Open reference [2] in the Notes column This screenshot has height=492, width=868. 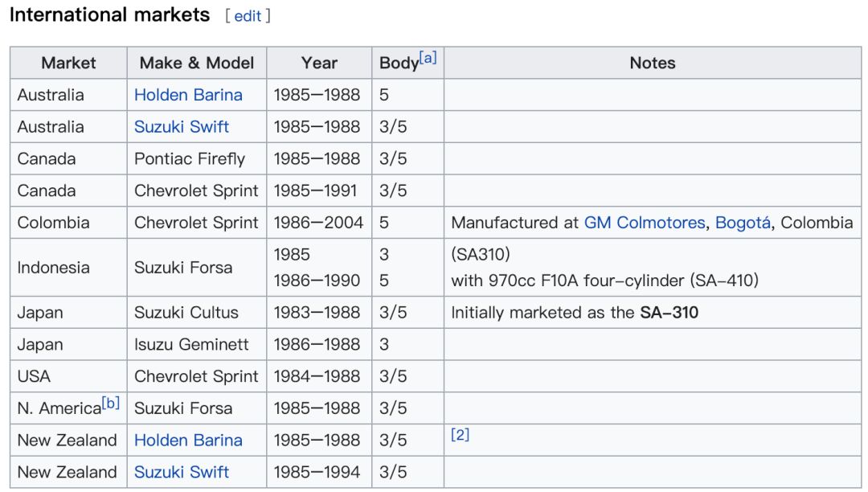coord(460,435)
